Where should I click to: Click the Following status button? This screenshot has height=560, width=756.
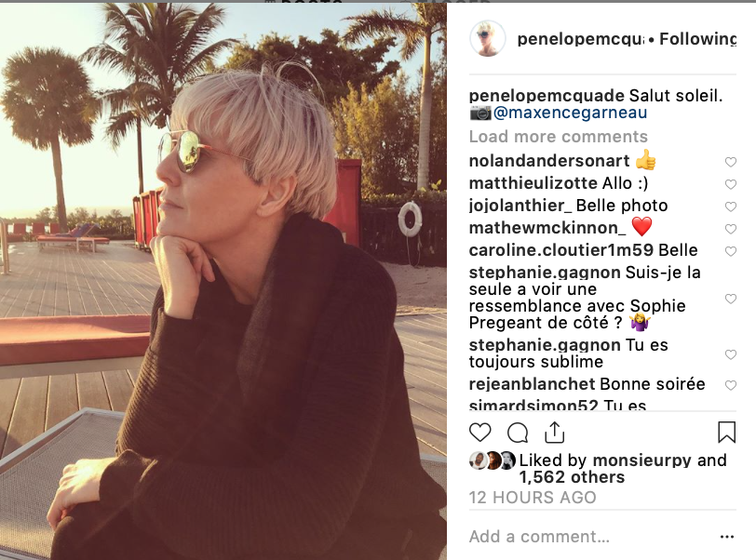[697, 38]
